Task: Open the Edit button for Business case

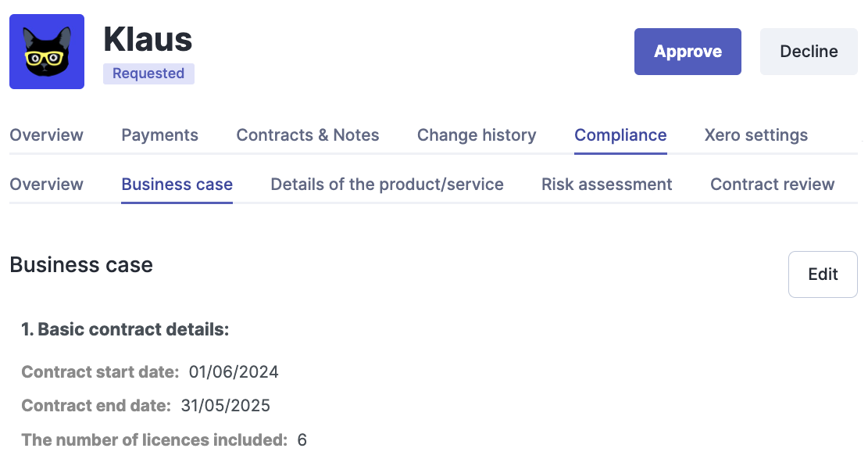Action: 823,274
